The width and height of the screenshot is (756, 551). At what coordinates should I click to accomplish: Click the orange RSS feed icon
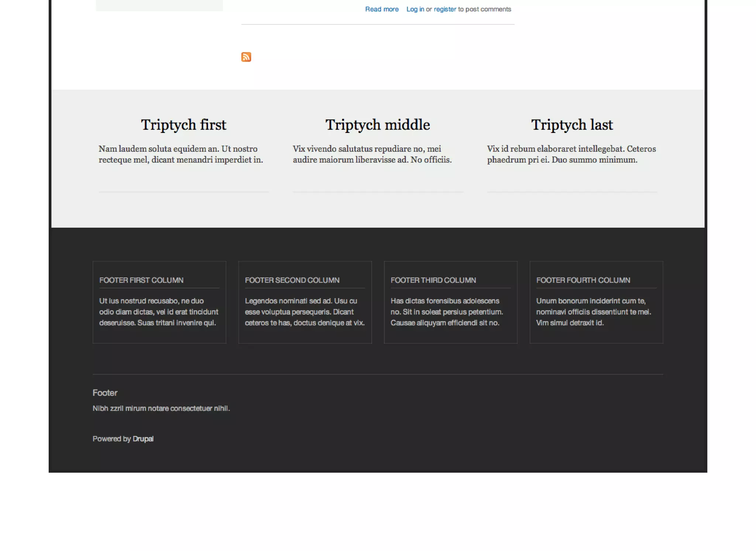246,57
